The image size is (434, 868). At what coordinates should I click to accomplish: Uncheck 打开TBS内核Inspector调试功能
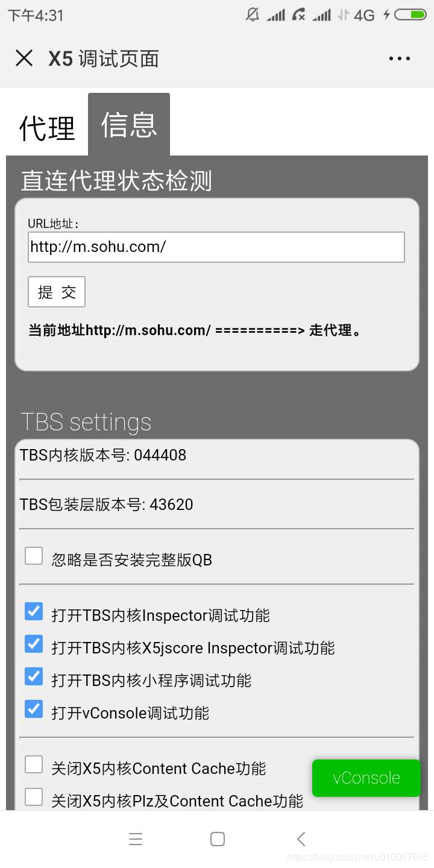coord(34,611)
